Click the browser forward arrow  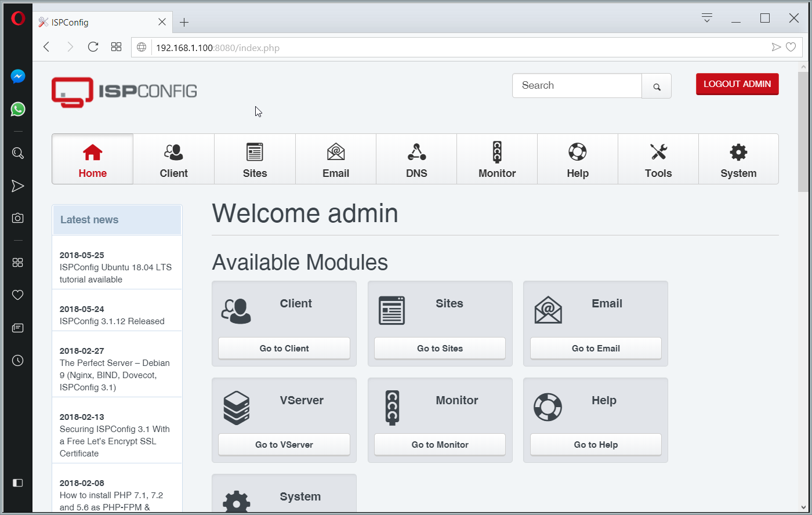[70, 47]
